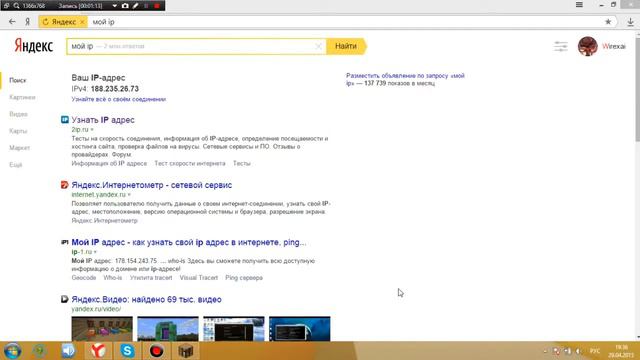Screen dimensions: 640x360
Task: Click the magnifier icon in the recorder bar
Action: click(16, 6)
